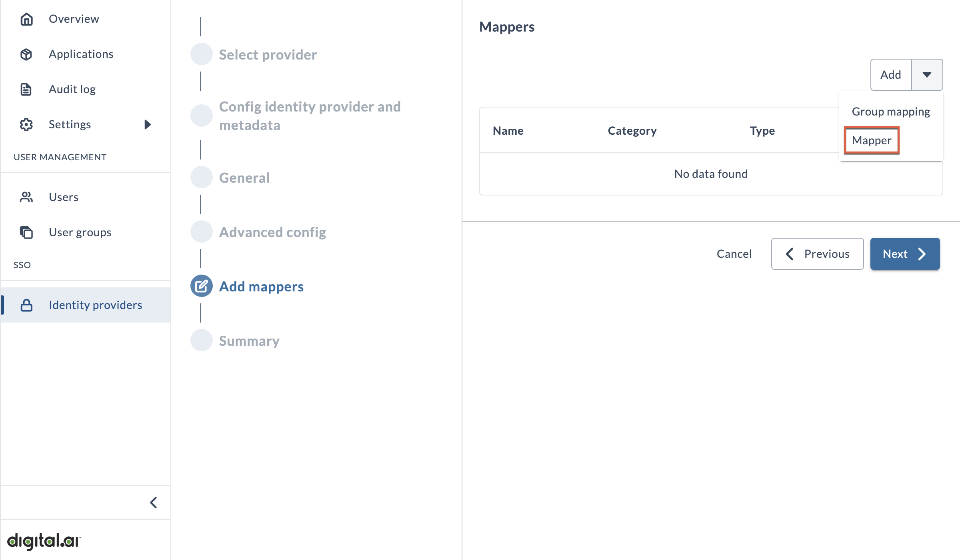Screen dimensions: 960x560
Task: Toggle the Add dropdown caret
Action: click(927, 75)
